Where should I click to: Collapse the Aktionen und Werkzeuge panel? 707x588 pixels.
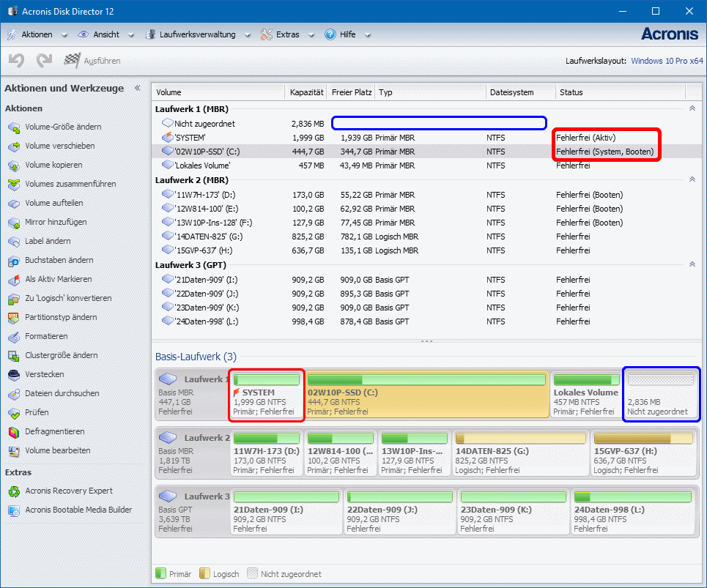pyautogui.click(x=137, y=88)
